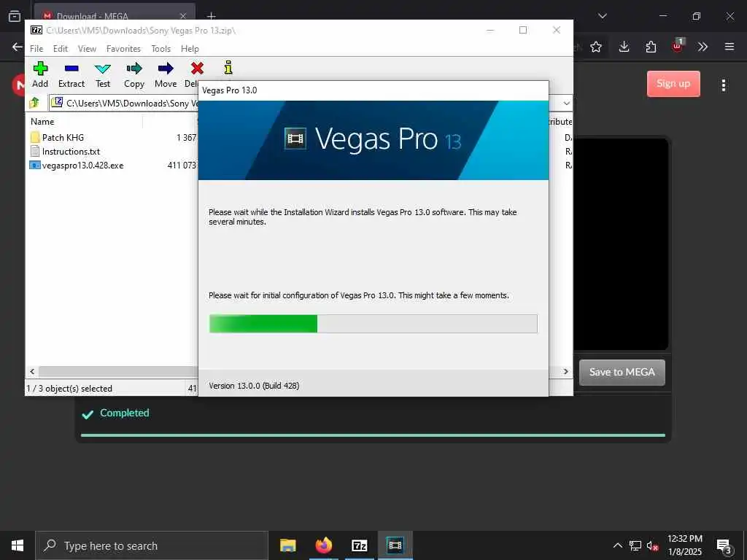747x560 pixels.
Task: Click the MEGA logo
Action: point(19,85)
